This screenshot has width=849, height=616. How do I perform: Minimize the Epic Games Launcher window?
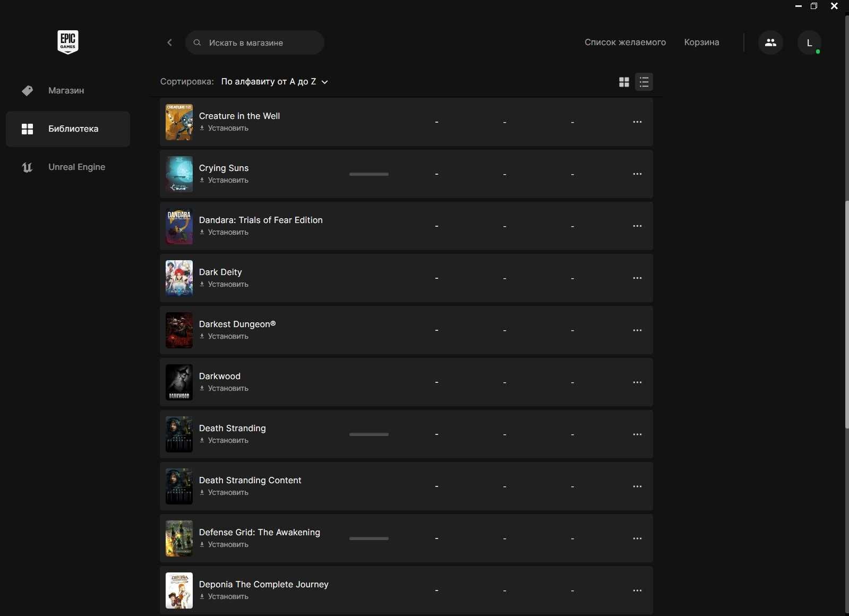798,6
